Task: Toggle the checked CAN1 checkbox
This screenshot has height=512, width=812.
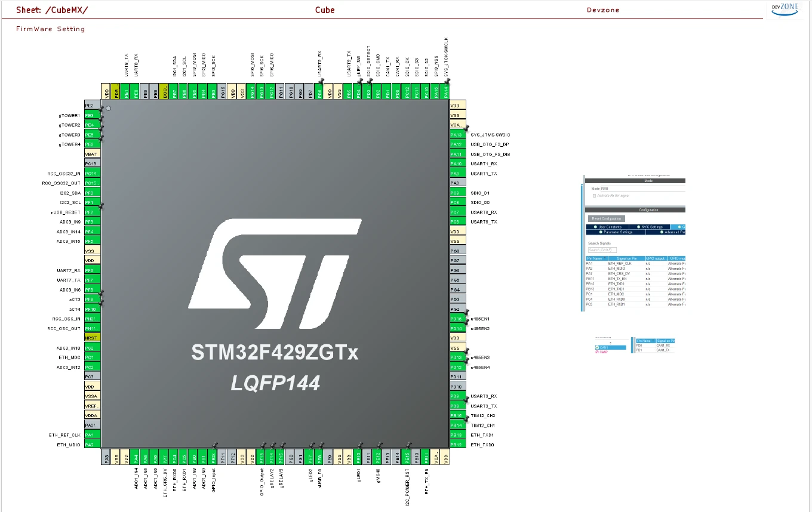Action: [x=597, y=347]
